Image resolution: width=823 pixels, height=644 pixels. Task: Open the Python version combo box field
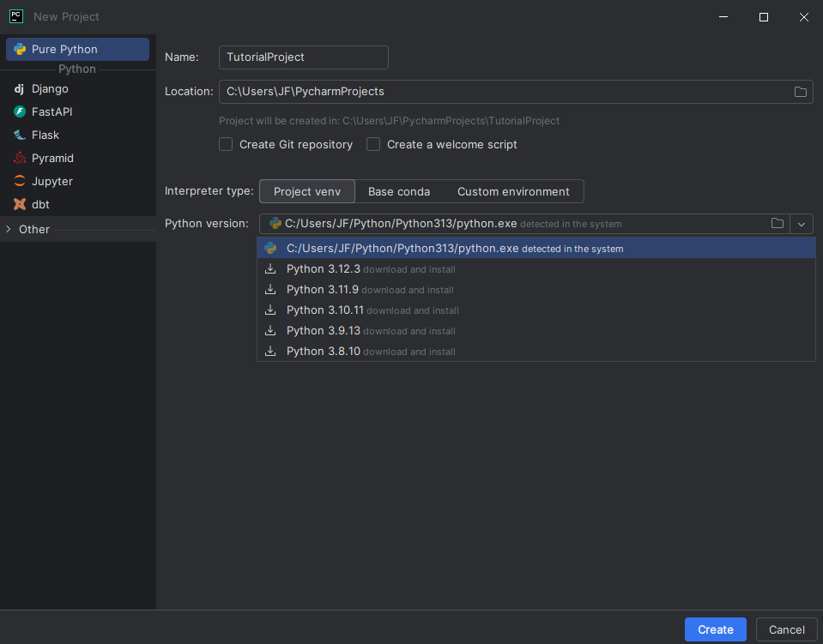(x=536, y=224)
